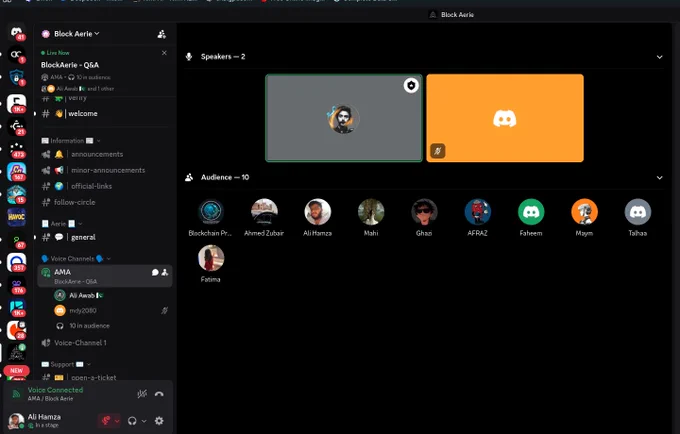The height and width of the screenshot is (434, 680).
Task: Select the AMA stage channel
Action: click(x=105, y=276)
